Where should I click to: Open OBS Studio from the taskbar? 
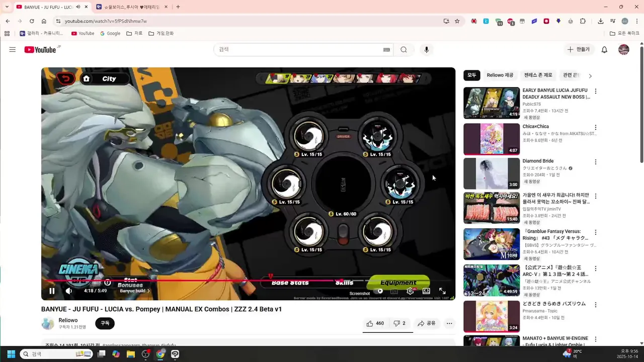click(x=145, y=354)
